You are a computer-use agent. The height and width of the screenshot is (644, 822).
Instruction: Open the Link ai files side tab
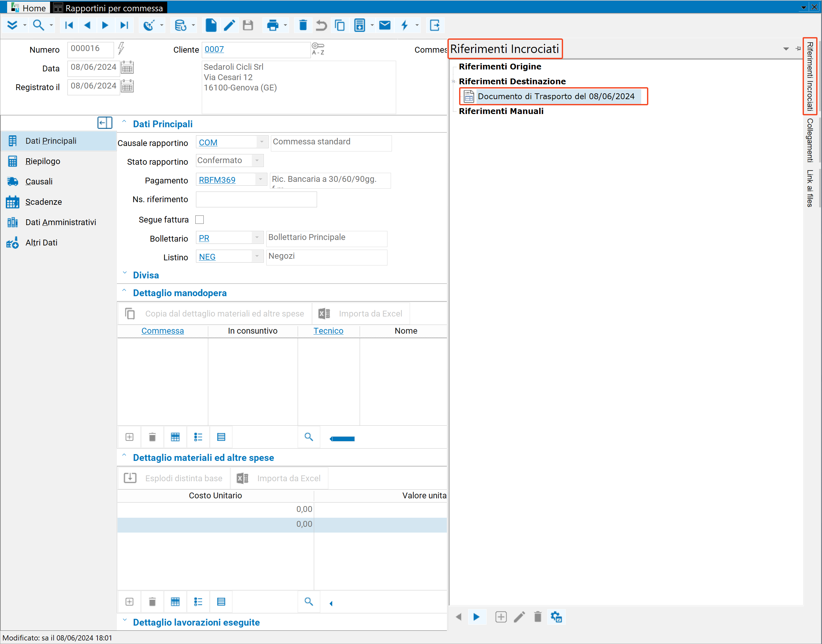coord(809,188)
